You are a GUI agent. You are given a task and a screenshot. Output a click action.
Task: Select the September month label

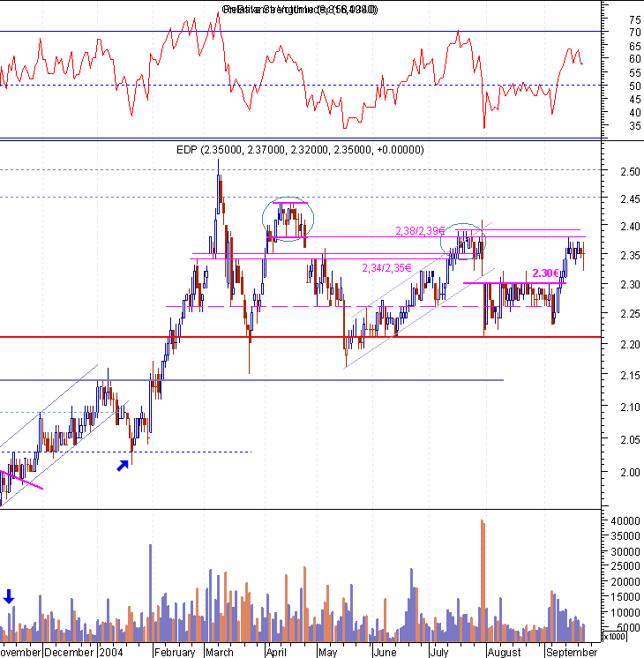point(572,652)
